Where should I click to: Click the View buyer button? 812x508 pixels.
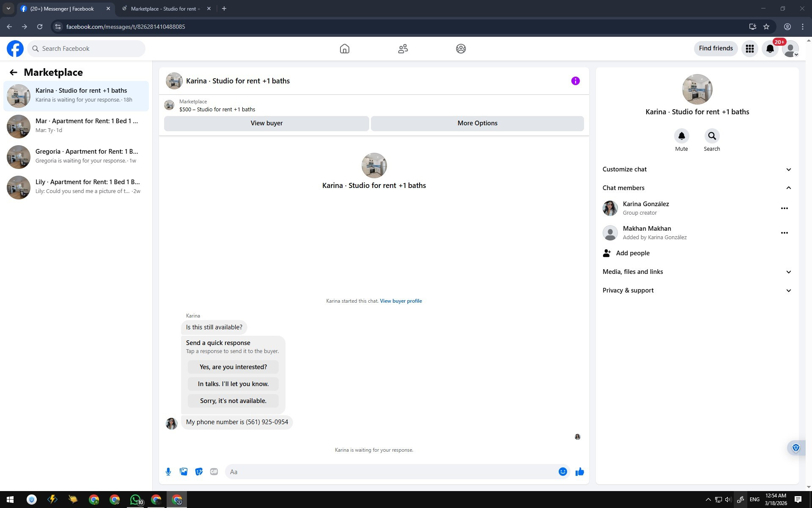point(266,123)
